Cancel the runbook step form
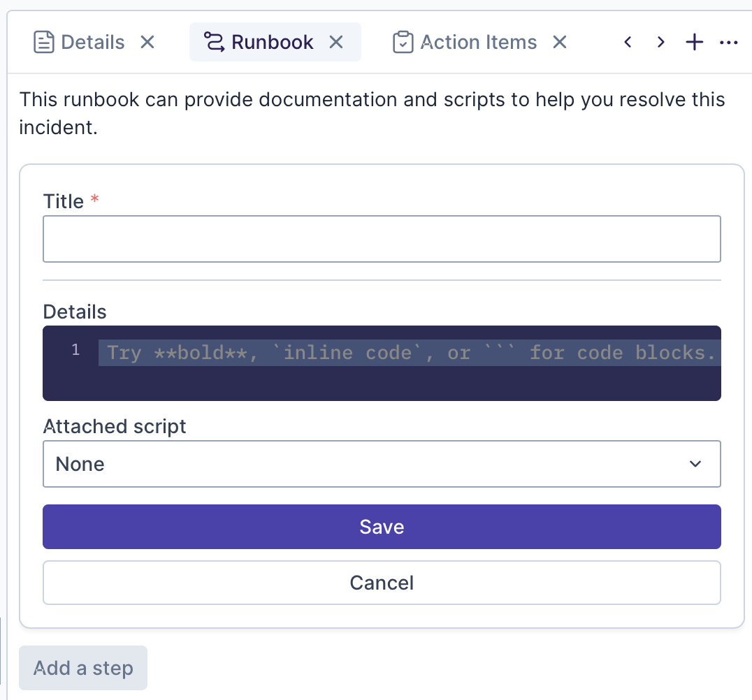 (x=382, y=583)
